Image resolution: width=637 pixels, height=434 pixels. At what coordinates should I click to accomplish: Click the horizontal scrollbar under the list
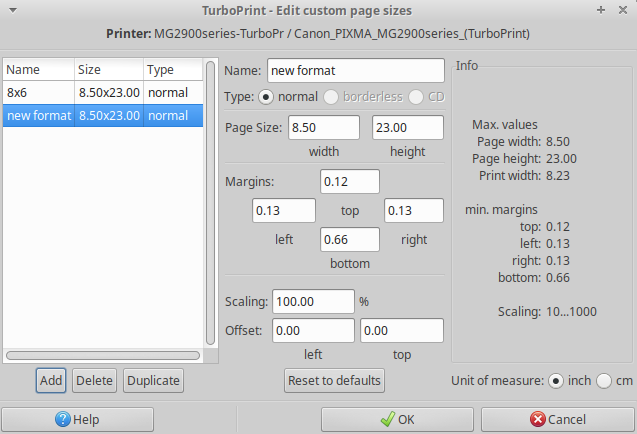point(104,354)
